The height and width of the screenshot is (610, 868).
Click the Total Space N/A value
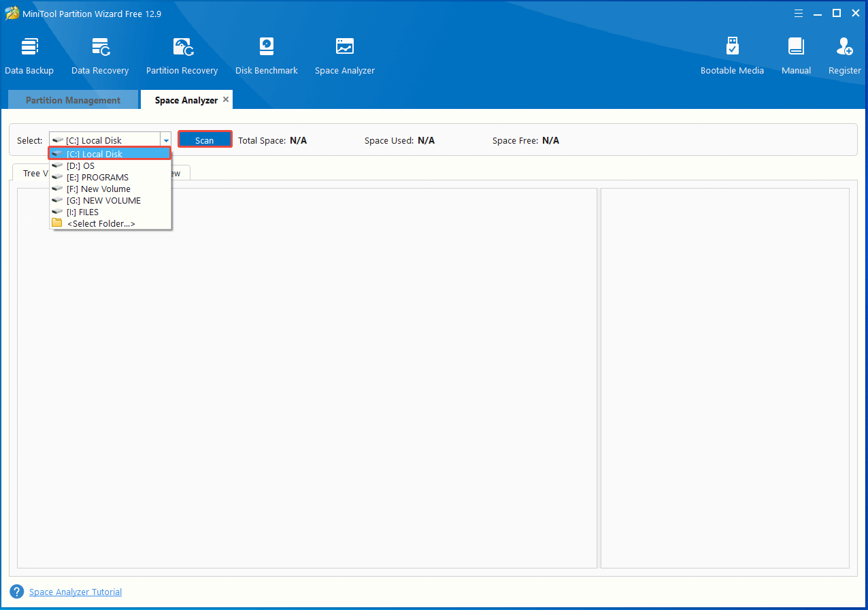(x=298, y=140)
